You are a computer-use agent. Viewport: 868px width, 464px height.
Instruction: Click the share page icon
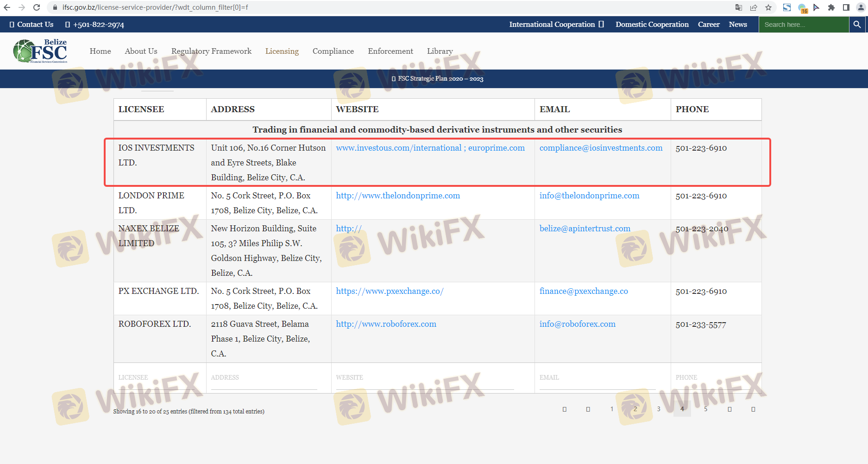click(754, 7)
